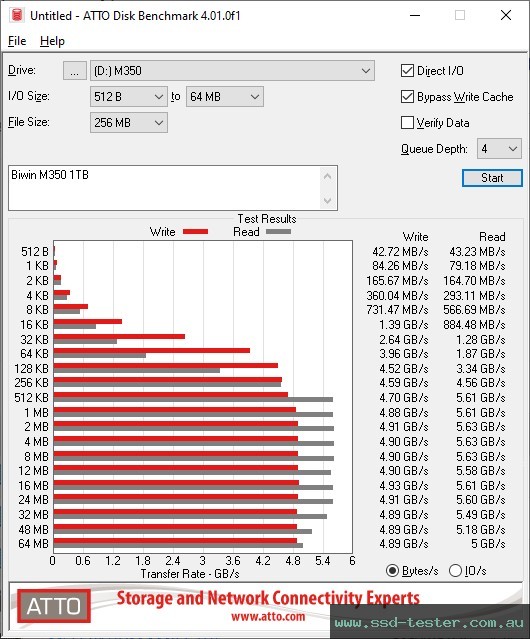Open the (D:) M350 drive dropdown
This screenshot has height=639, width=530.
(232, 71)
